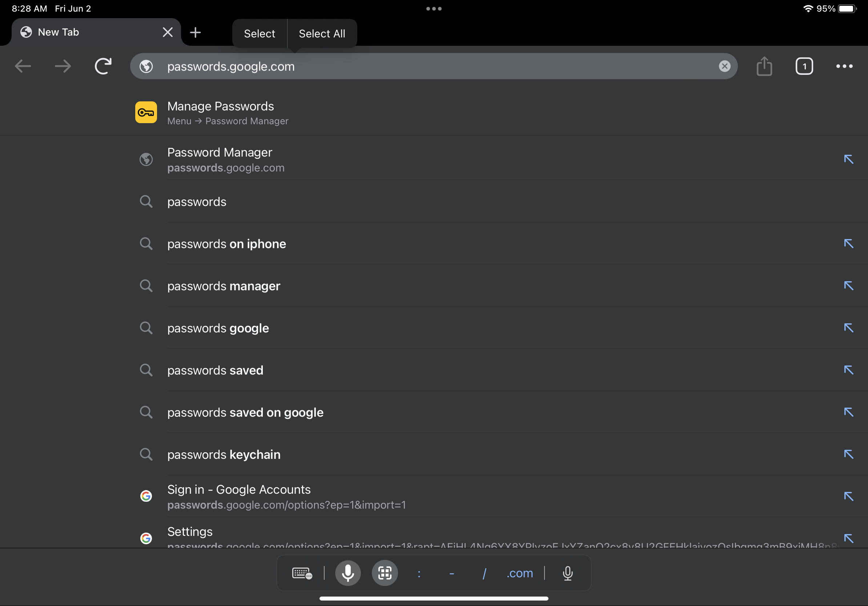Search for 'passwords manager'
Screen dimensions: 868x606
434,286
